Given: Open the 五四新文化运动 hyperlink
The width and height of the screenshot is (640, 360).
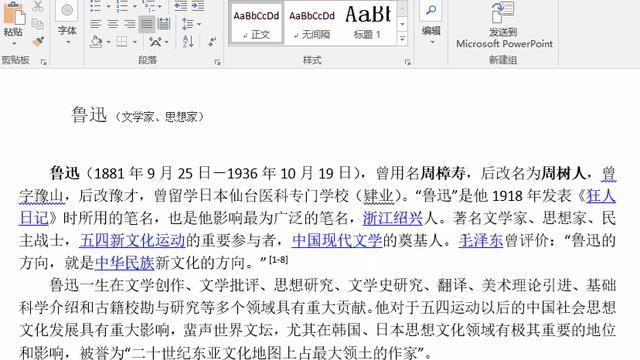Looking at the screenshot, I should [132, 240].
